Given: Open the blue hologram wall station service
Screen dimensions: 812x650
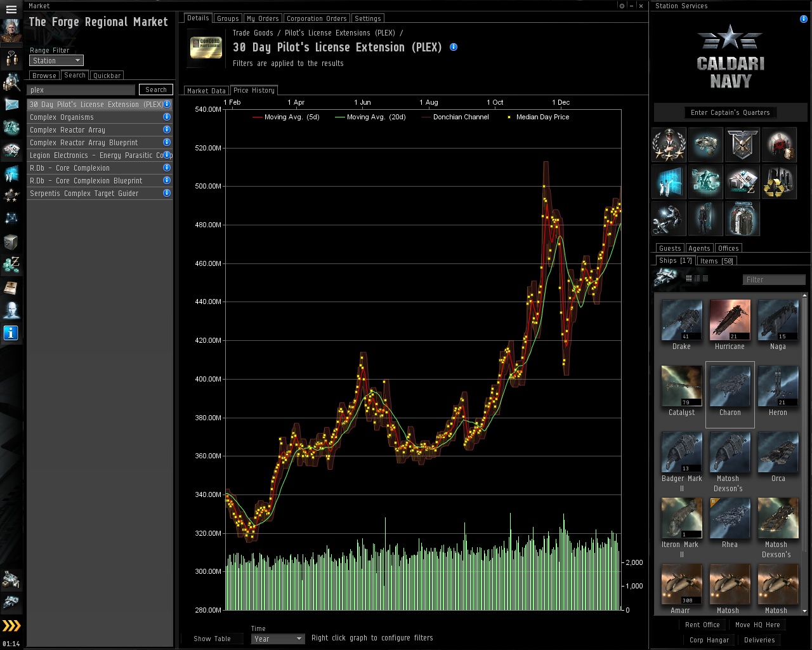Looking at the screenshot, I should tap(669, 182).
